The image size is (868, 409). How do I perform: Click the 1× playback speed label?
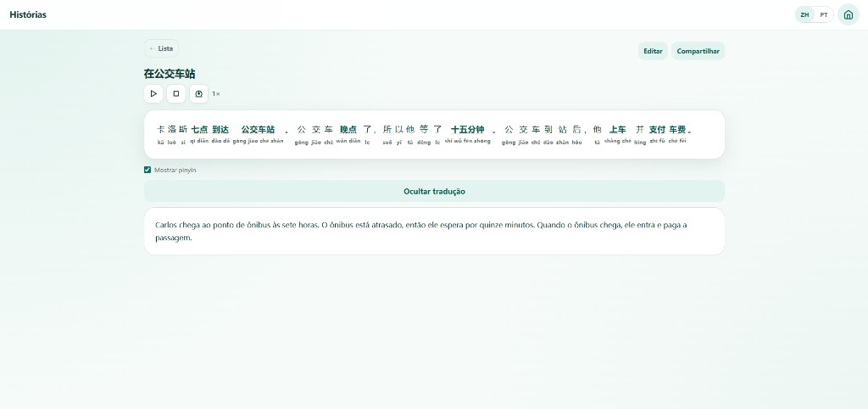click(216, 94)
